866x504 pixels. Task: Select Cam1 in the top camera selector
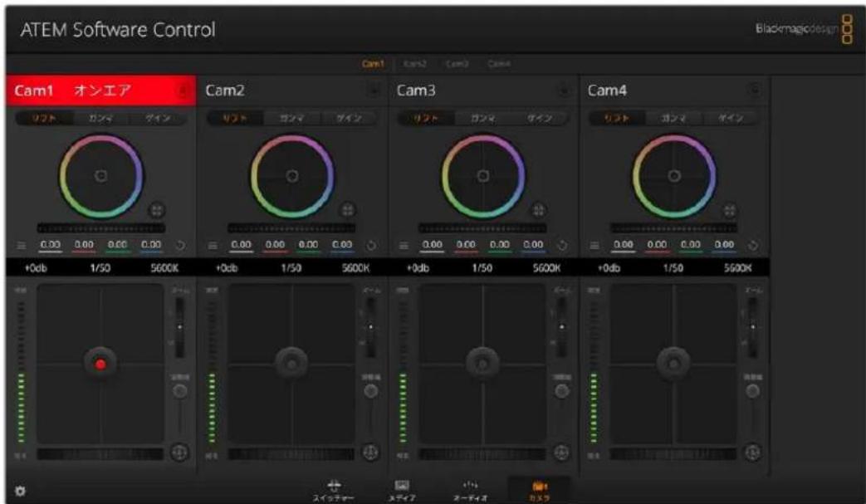tap(373, 64)
